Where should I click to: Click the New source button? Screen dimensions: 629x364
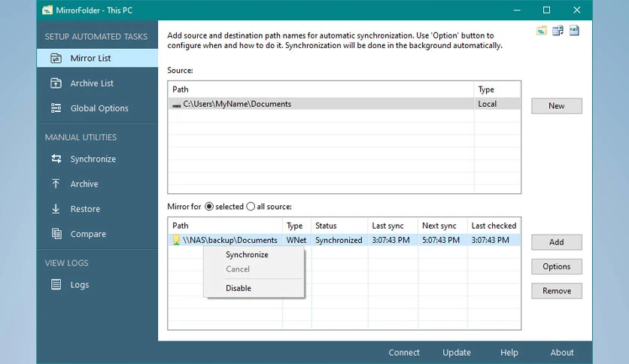(x=556, y=106)
